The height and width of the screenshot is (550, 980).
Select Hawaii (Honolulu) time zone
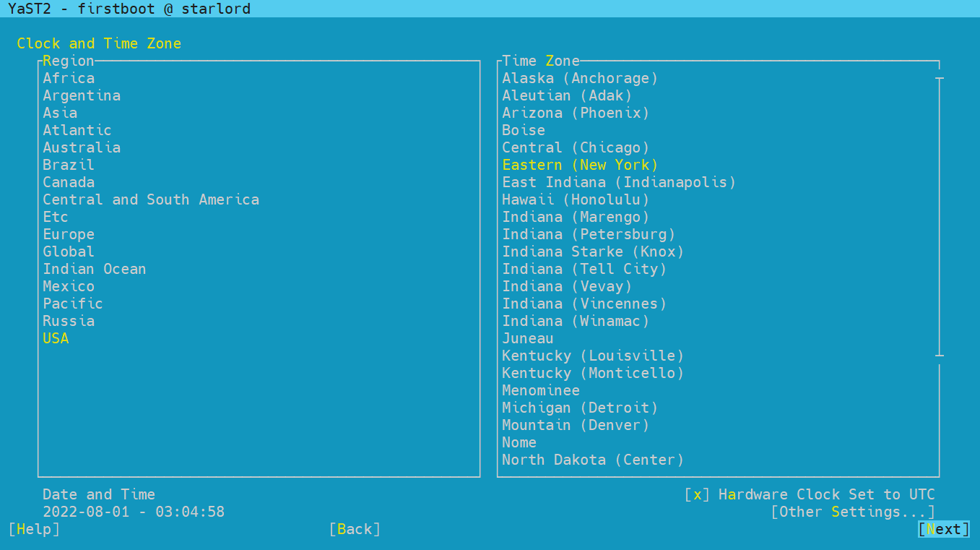576,199
